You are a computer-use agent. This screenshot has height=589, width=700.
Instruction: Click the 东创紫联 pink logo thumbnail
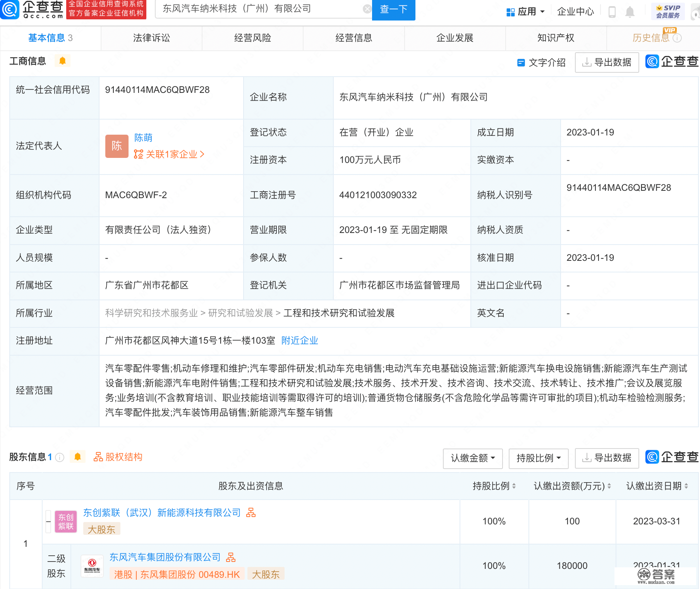tap(66, 522)
